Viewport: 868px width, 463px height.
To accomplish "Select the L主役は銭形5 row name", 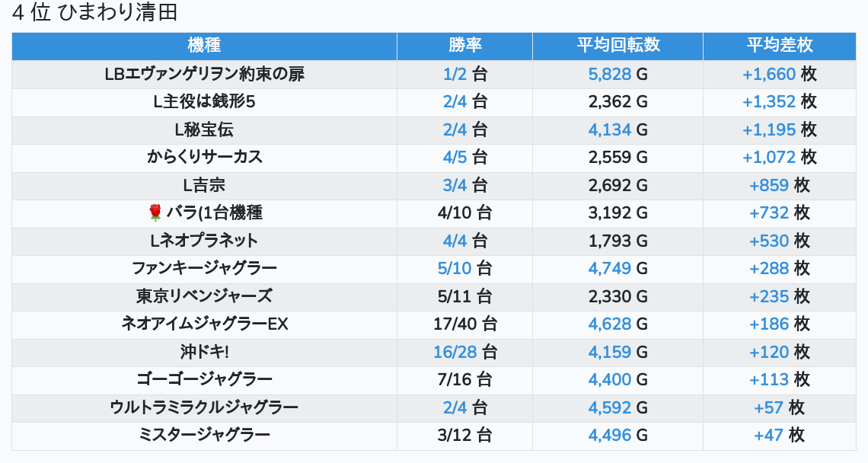I will 204,102.
